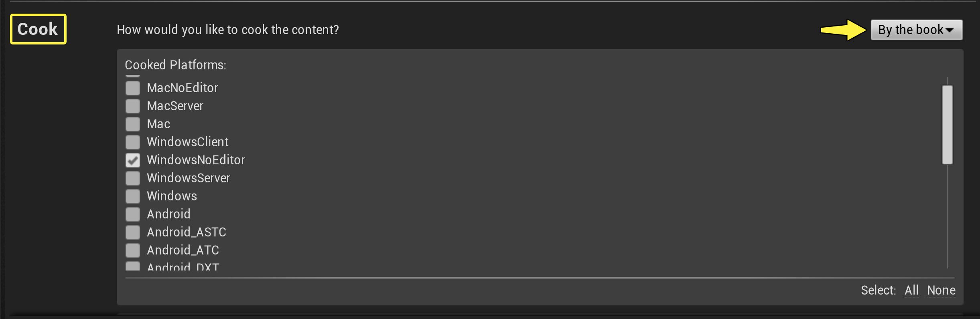Image resolution: width=980 pixels, height=319 pixels.
Task: Enable the Android cooked platform
Action: tap(132, 214)
